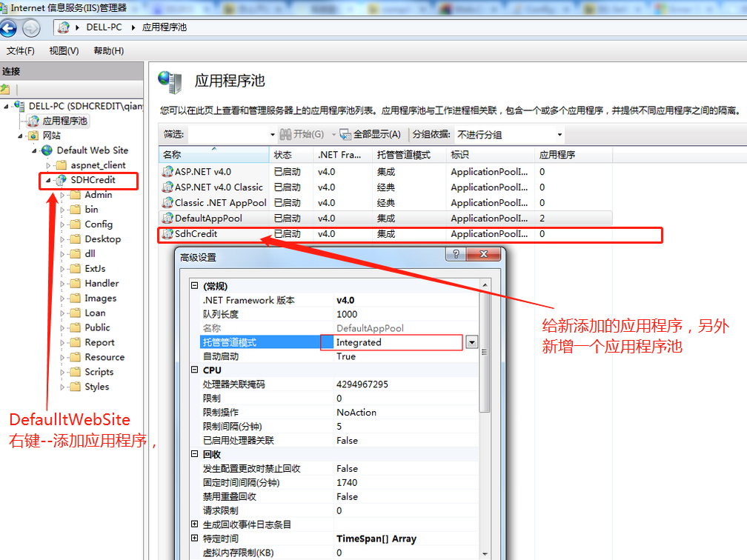This screenshot has width=747, height=560.
Task: Collapse the SDHCredit application node
Action: click(48, 181)
